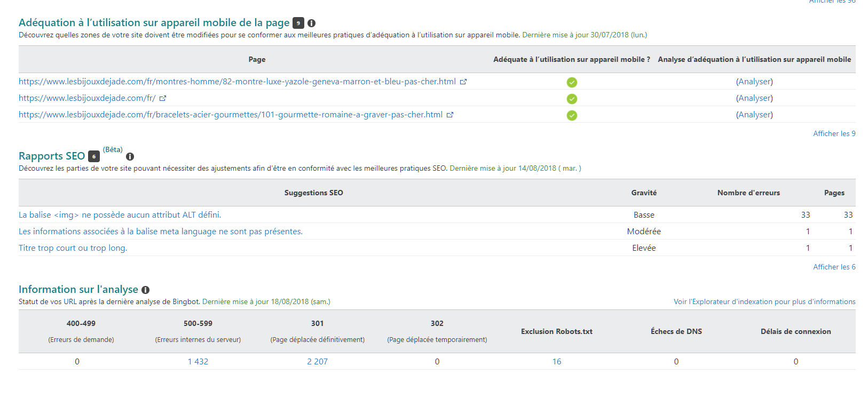Click 'Nombre d'erreurs' column header
868x398 pixels.
pyautogui.click(x=748, y=193)
